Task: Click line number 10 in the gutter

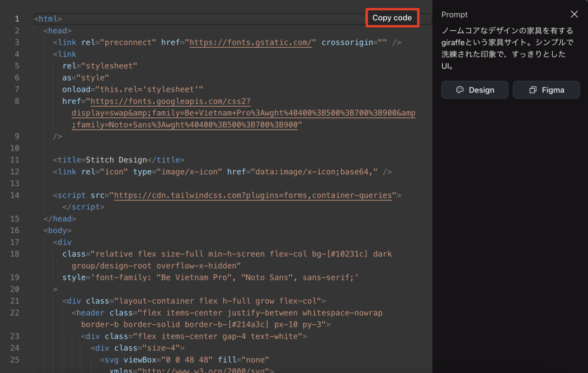Action: 15,148
